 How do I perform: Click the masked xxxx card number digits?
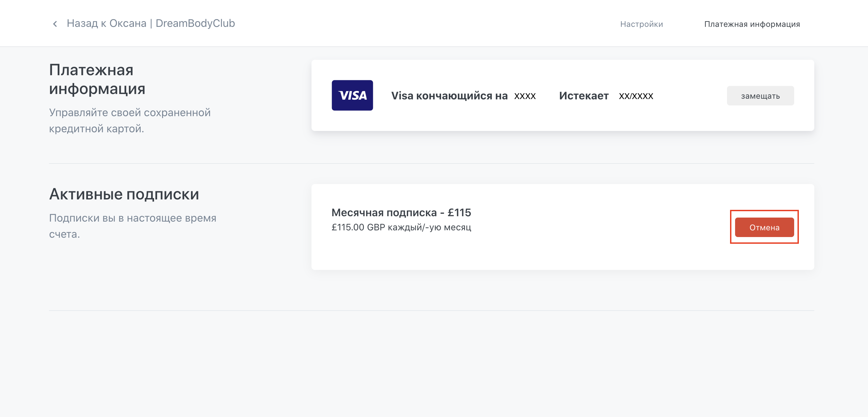pos(525,96)
